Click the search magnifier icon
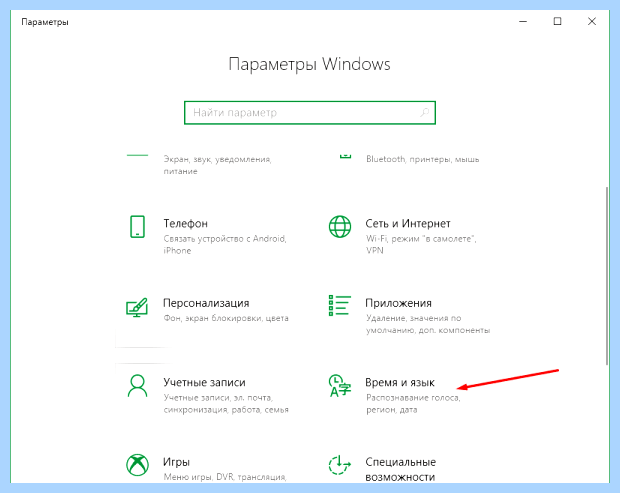620x493 pixels. tap(424, 113)
